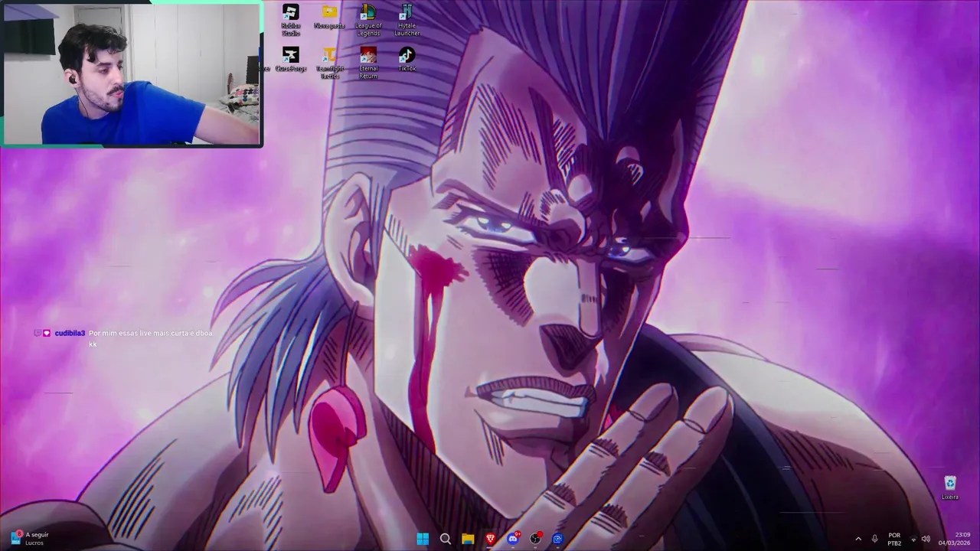Open the Nova pasta folder
The height and width of the screenshot is (551, 980).
point(329,17)
